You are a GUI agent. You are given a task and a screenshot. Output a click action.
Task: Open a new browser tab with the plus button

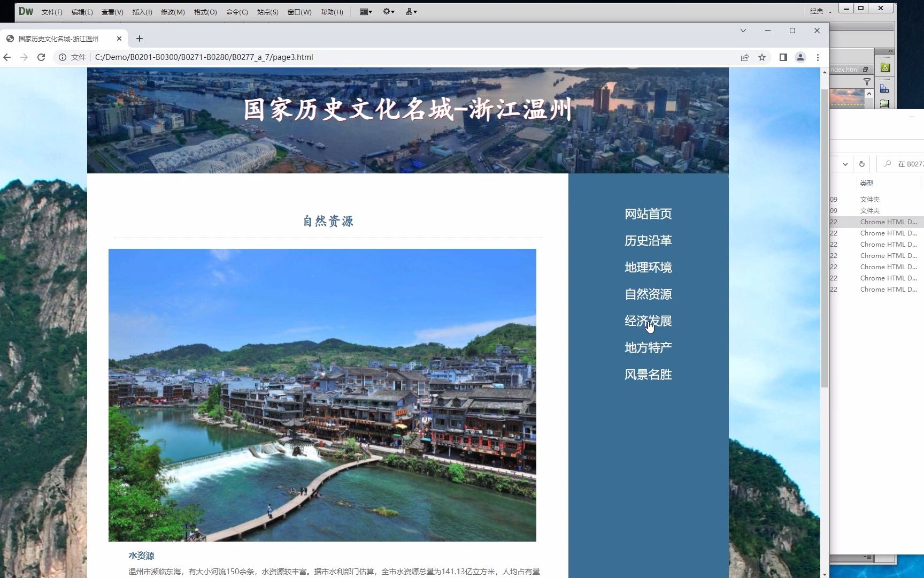(x=139, y=38)
